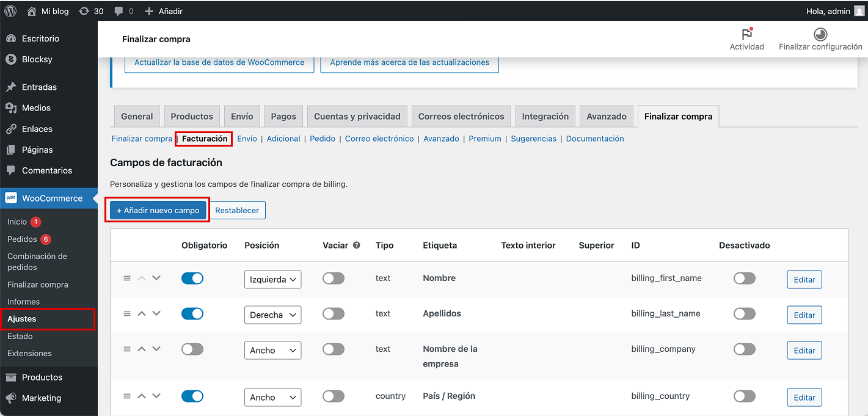
Task: Click the Comentarios speech bubble icon
Action: [11, 170]
